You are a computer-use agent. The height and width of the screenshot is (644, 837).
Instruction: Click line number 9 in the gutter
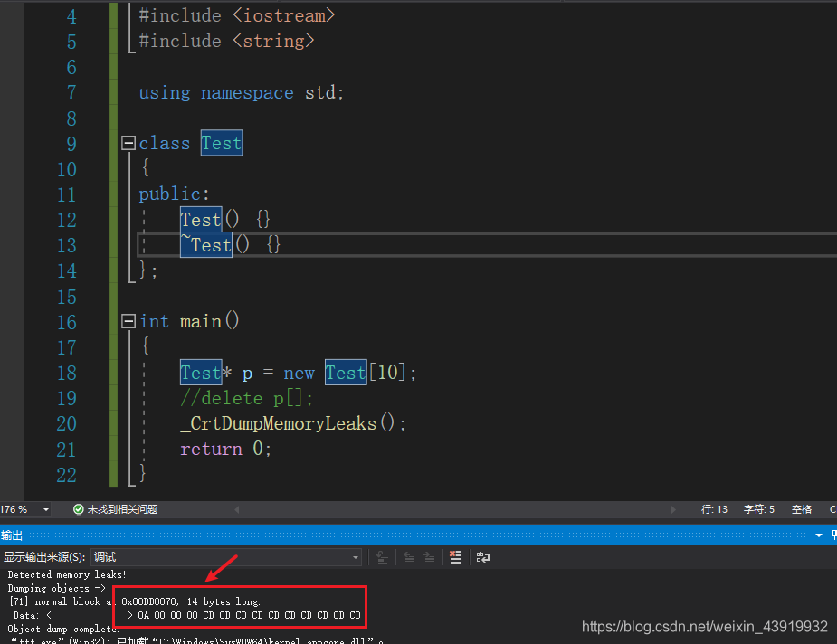point(71,144)
